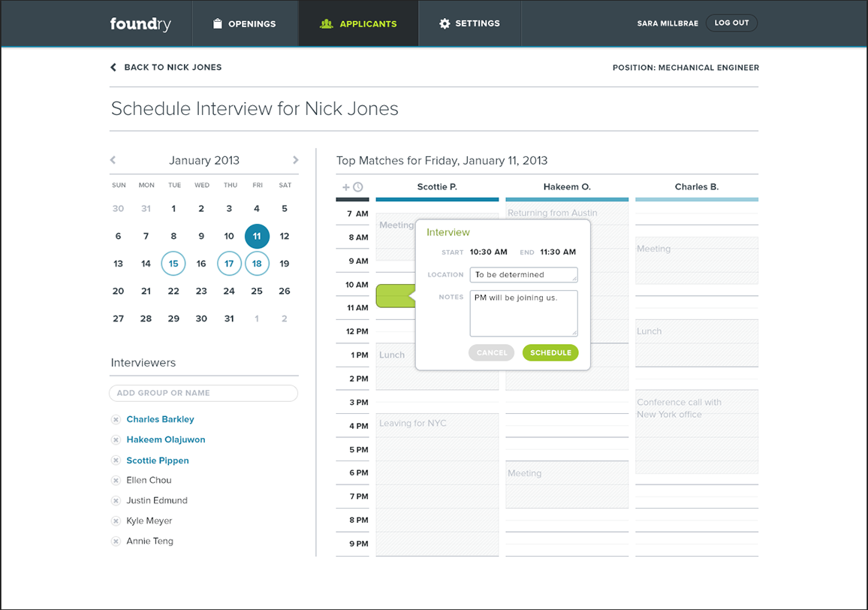The image size is (868, 610).
Task: Click Charles B.'s morning Meeting block
Action: (696, 261)
